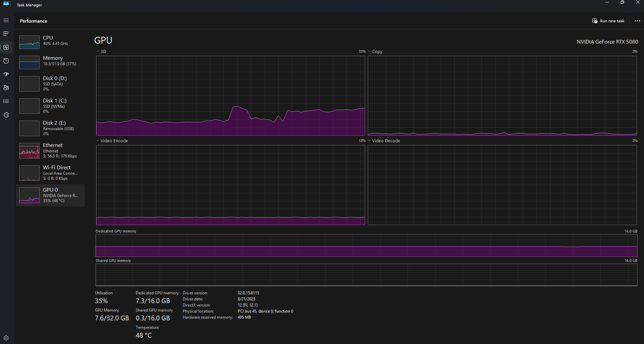
Task: Click the Shared GPU memory usage graph
Action: tap(366, 275)
